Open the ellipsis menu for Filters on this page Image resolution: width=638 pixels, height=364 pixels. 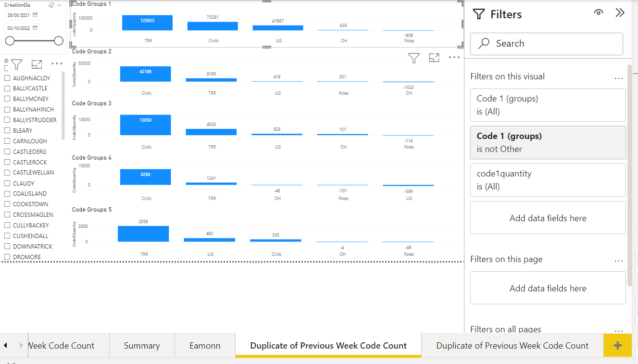pyautogui.click(x=619, y=260)
